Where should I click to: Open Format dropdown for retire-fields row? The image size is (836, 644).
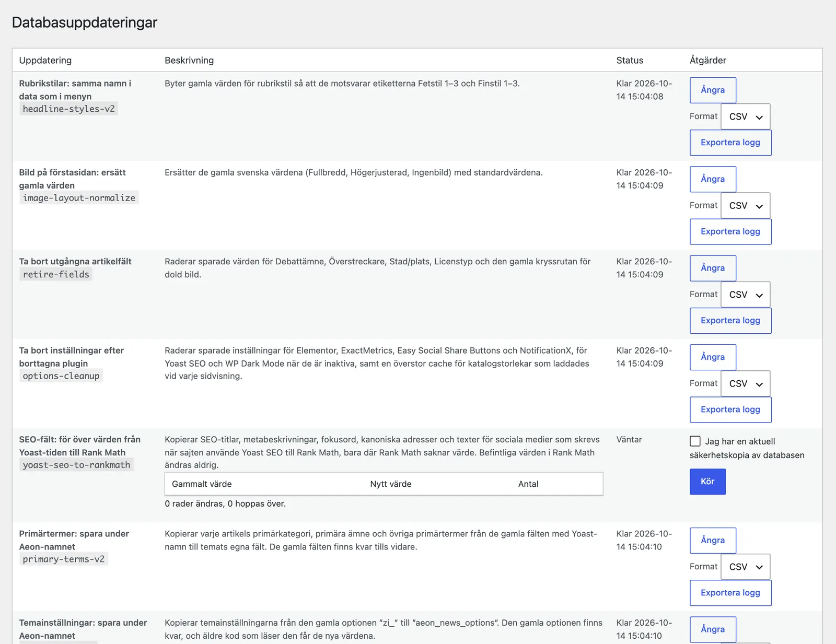pos(746,295)
